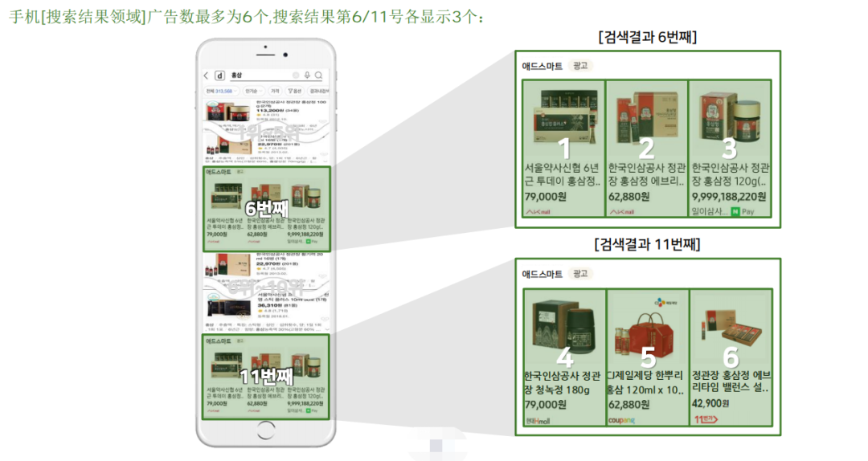Click the 79,000원 price under 청녹정 180g
The width and height of the screenshot is (868, 461).
pos(545,405)
